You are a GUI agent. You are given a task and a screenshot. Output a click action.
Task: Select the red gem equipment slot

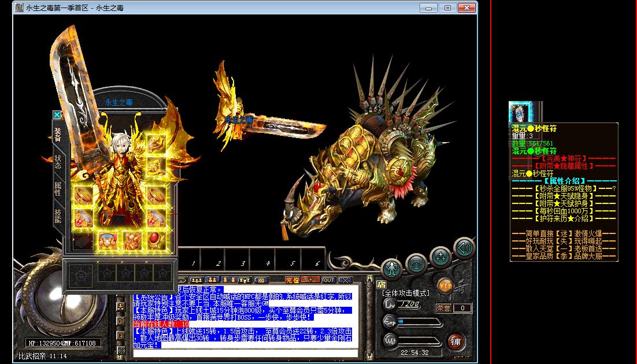coord(157,241)
